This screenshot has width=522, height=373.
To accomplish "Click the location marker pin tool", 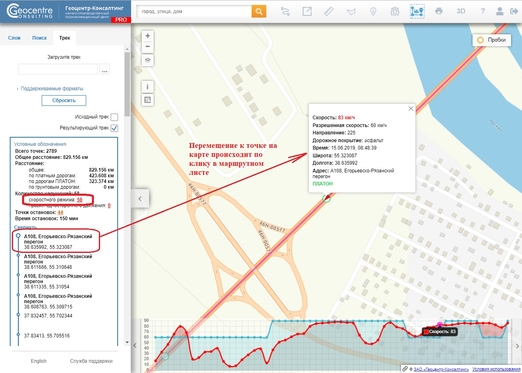I will pos(373,11).
